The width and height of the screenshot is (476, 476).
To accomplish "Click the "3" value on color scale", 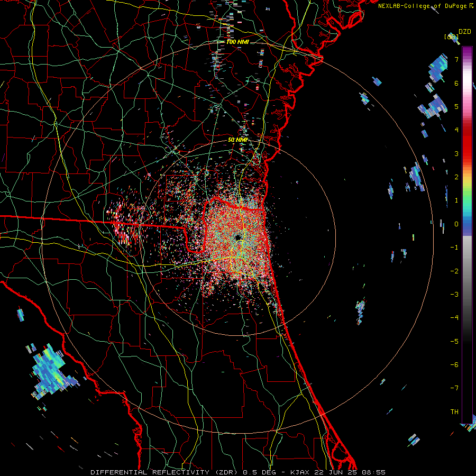I will point(456,153).
